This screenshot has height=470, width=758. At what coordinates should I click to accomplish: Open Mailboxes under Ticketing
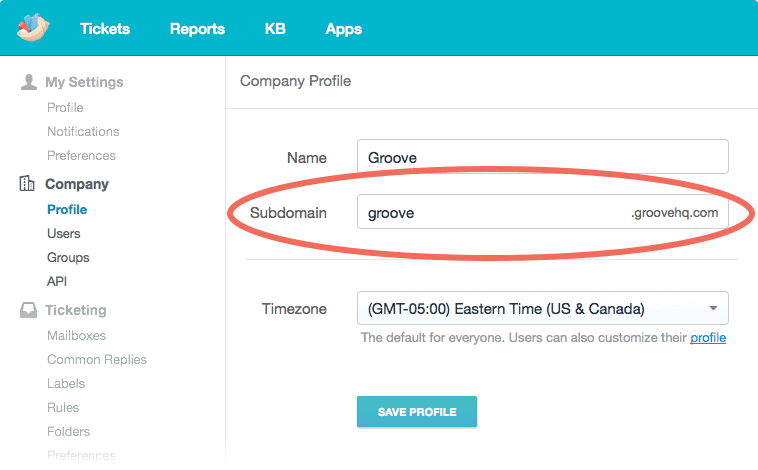pyautogui.click(x=76, y=335)
